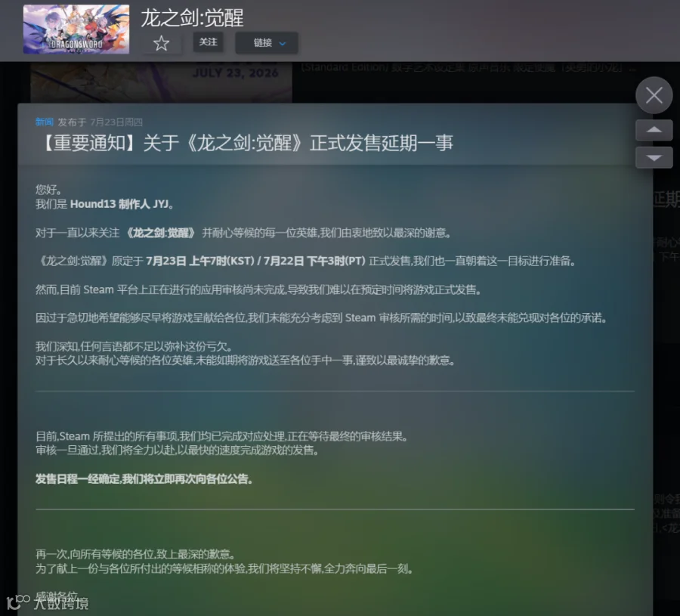
Task: Click the text Hound13 制作人 JYJ
Action: 119,204
